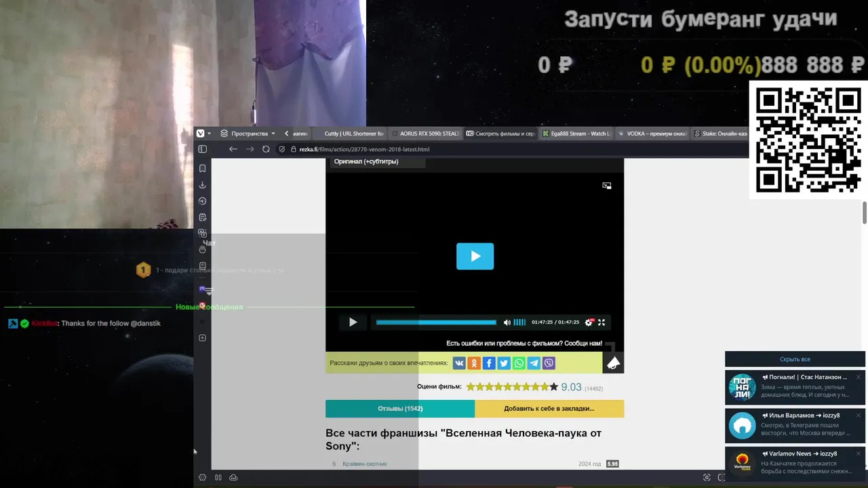The image size is (868, 488).
Task: Click Скрыть все notifications button
Action: click(795, 359)
